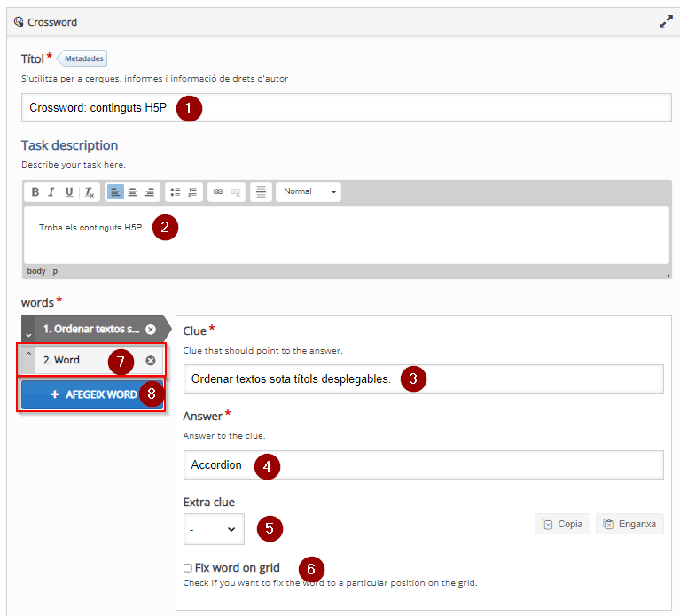The image size is (680, 616).
Task: Insert a link in the description
Action: (x=218, y=191)
